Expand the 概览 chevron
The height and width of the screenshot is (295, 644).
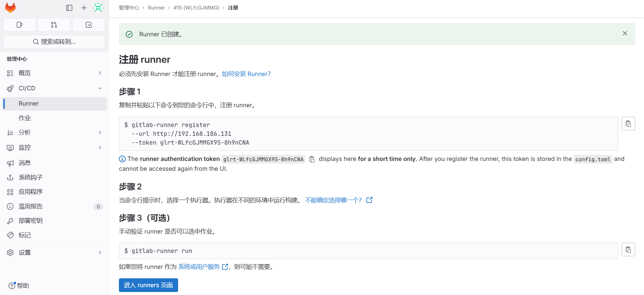click(x=100, y=73)
